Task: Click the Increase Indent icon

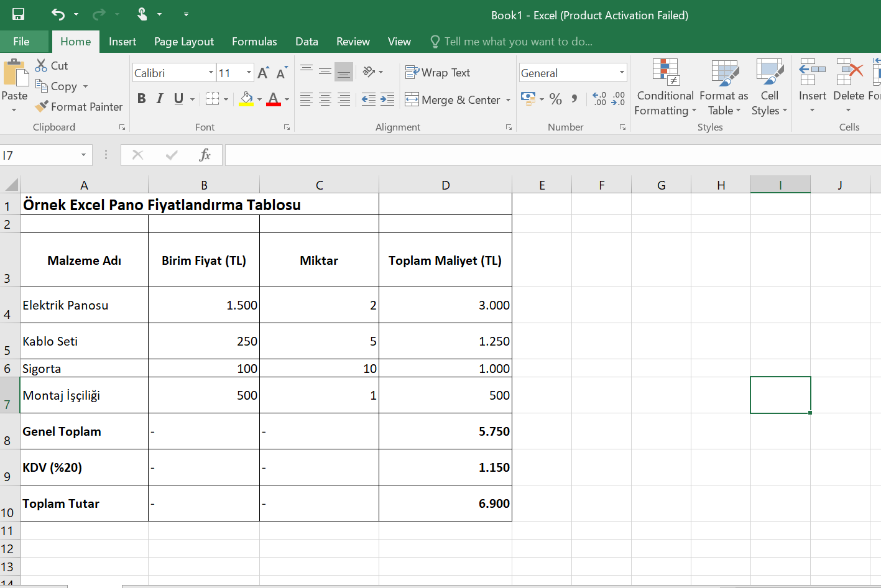Action: coord(387,99)
